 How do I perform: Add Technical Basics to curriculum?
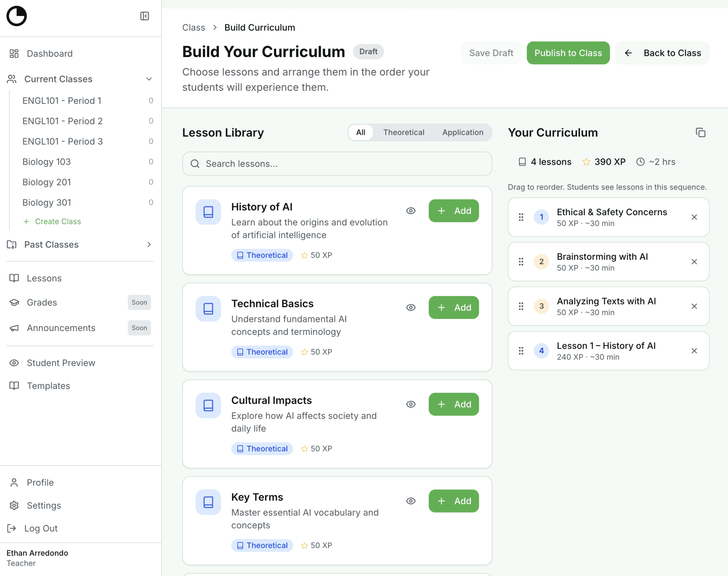pyautogui.click(x=453, y=307)
